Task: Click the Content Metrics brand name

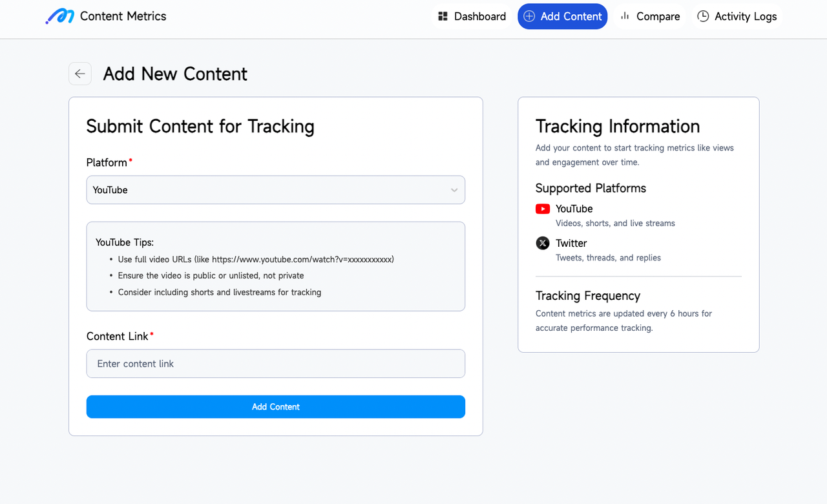Action: click(x=123, y=16)
